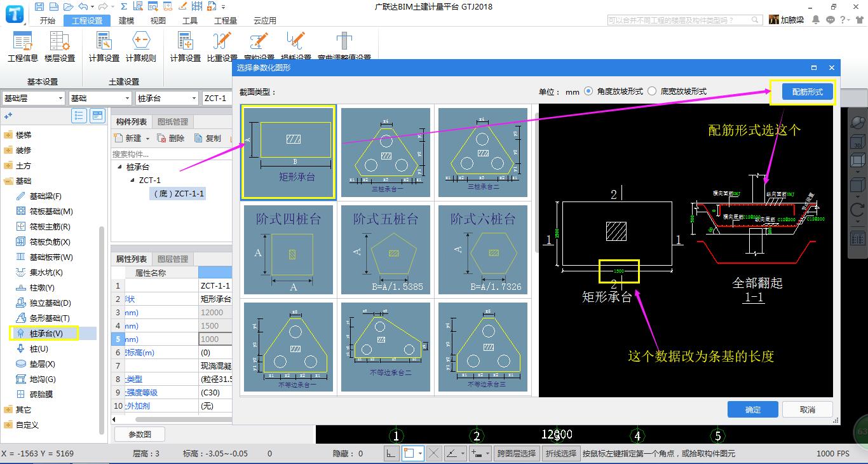Select 桩承台(V) component type
The height and width of the screenshot is (464, 868).
pyautogui.click(x=46, y=334)
